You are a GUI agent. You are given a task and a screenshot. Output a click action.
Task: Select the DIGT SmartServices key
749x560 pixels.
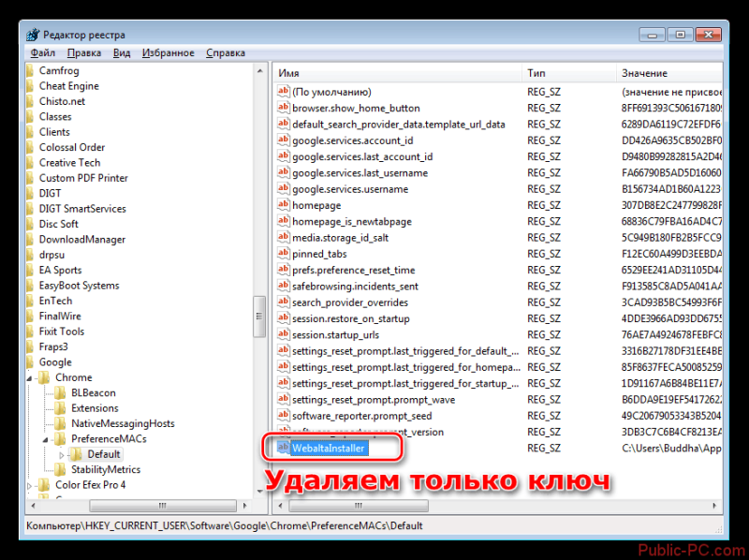click(x=82, y=208)
